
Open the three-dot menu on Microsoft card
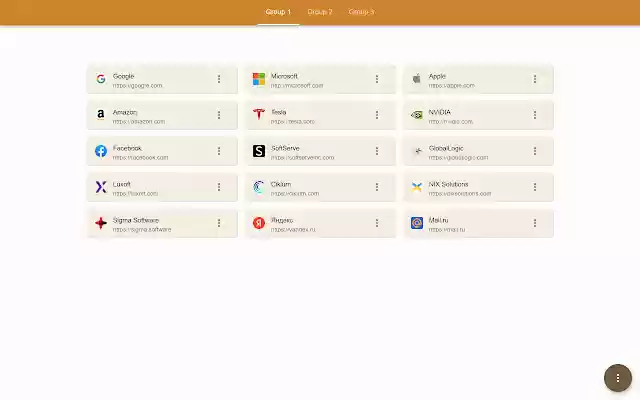pyautogui.click(x=377, y=79)
